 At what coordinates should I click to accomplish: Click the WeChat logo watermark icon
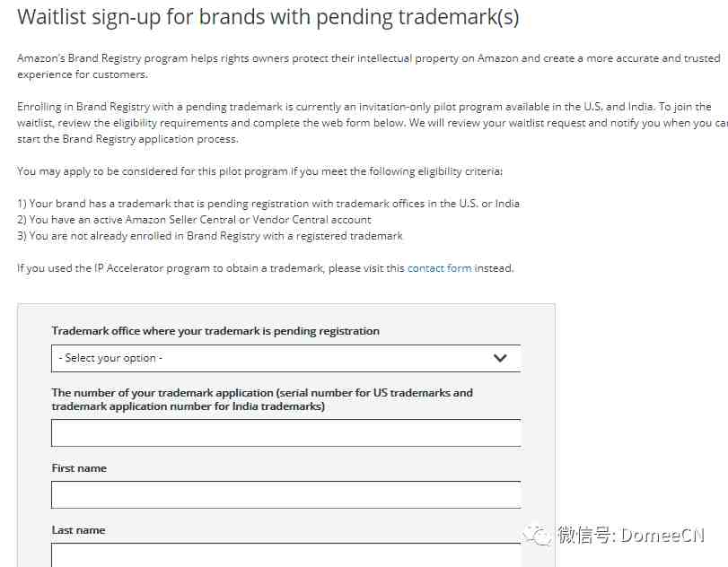pos(537,536)
